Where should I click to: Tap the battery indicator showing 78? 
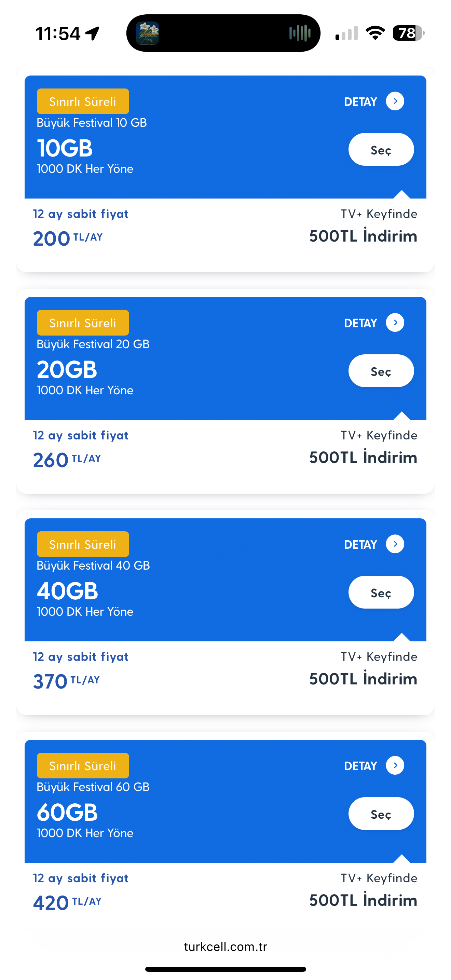pos(408,33)
